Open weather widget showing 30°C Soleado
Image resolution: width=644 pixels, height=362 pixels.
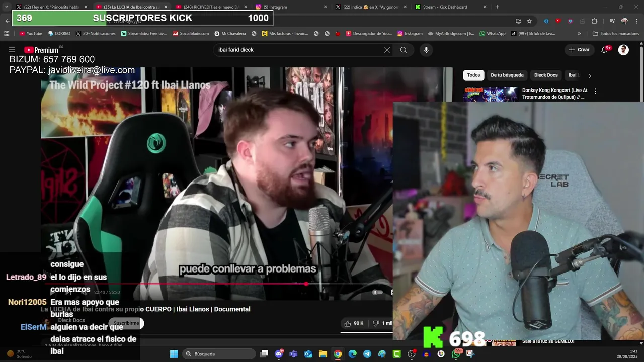20,354
